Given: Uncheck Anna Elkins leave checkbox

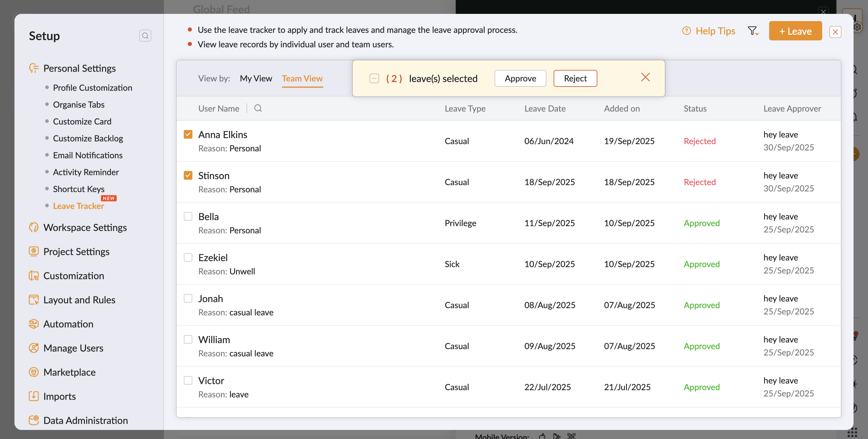Looking at the screenshot, I should tap(188, 134).
